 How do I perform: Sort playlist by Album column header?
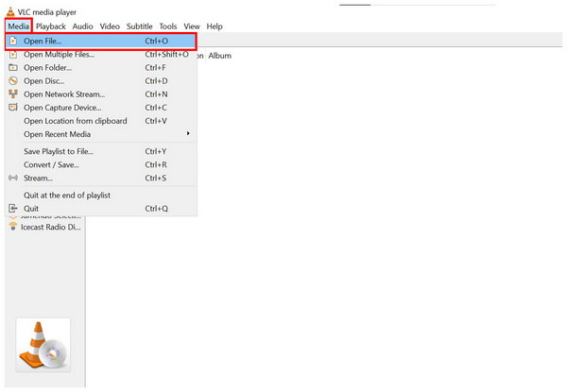click(220, 56)
